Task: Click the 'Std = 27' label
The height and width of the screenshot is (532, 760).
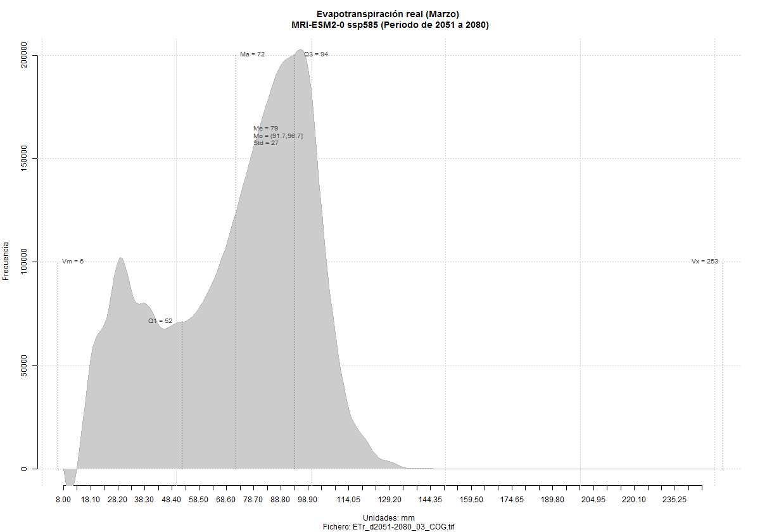Action: point(266,143)
